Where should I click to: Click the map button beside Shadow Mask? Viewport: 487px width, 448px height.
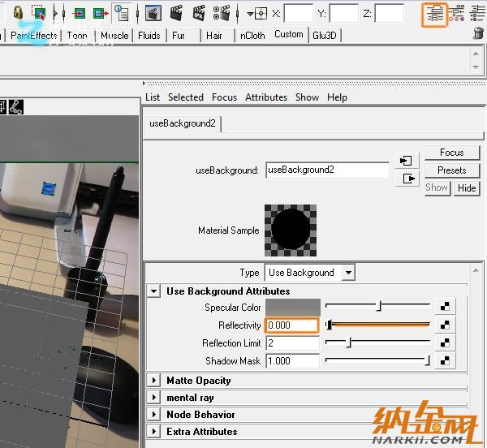(x=446, y=360)
